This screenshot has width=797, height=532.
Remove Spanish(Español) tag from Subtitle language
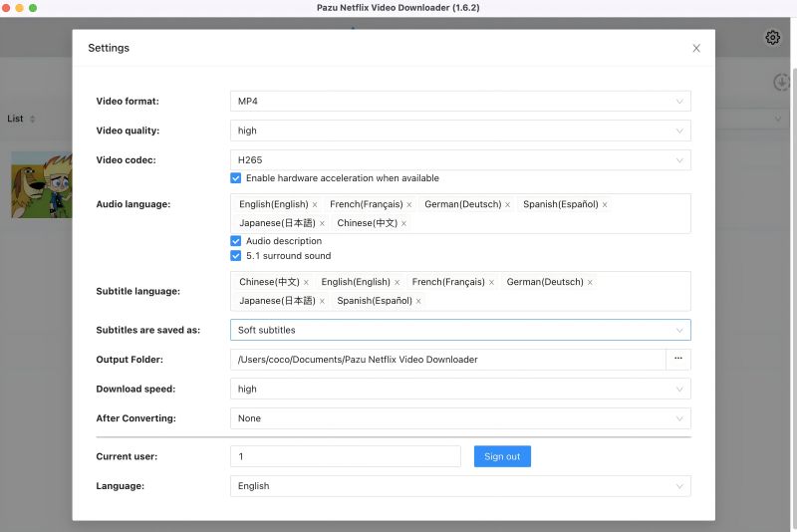[x=418, y=301]
